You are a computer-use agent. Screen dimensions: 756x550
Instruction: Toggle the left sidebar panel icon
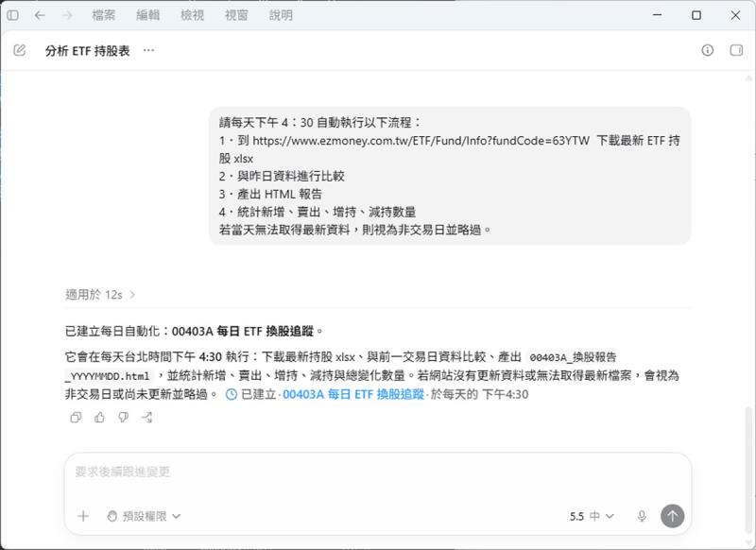point(13,15)
